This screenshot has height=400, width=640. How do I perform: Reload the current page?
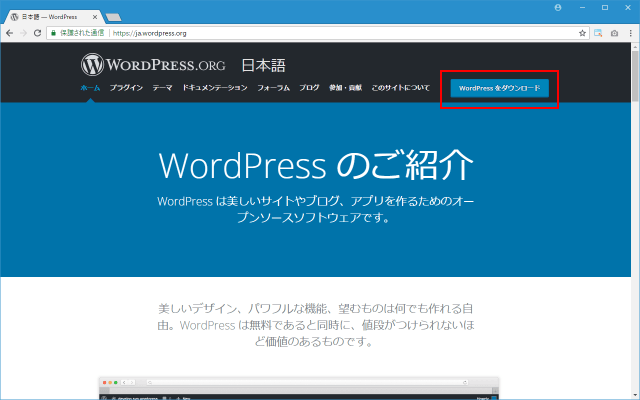click(38, 32)
